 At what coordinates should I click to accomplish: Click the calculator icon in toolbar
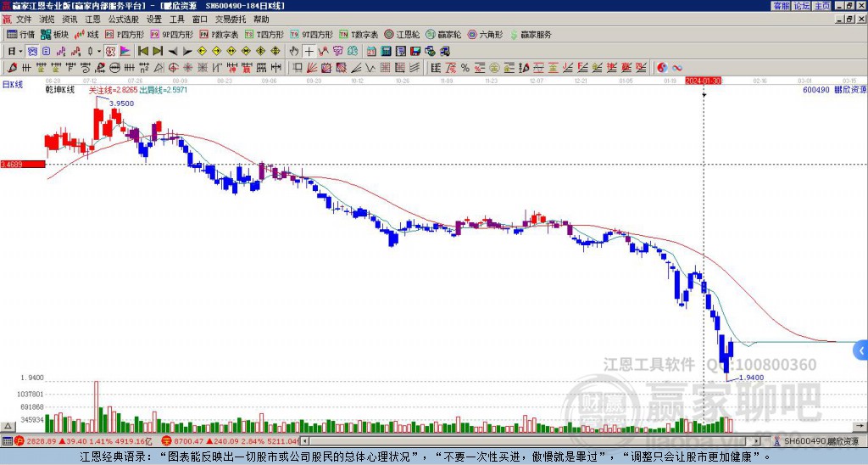pos(386,52)
